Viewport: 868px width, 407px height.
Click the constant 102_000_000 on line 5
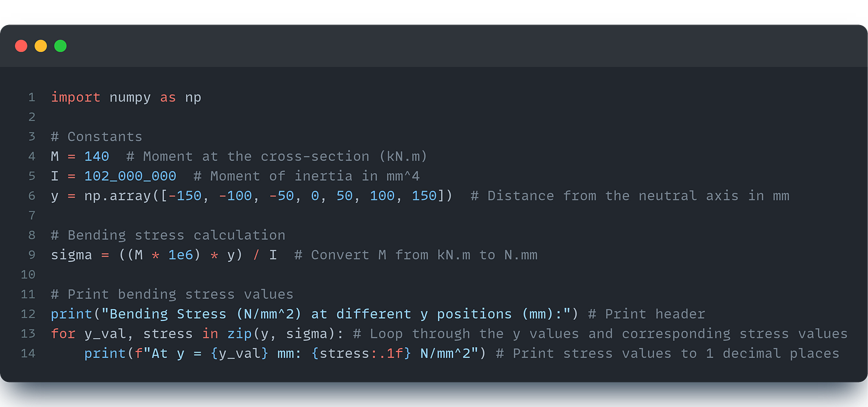coord(131,175)
